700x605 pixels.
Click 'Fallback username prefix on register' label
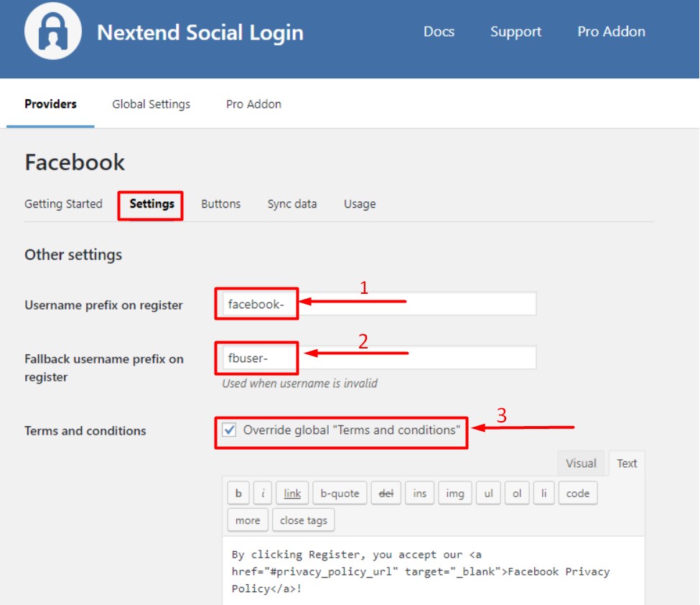point(104,368)
